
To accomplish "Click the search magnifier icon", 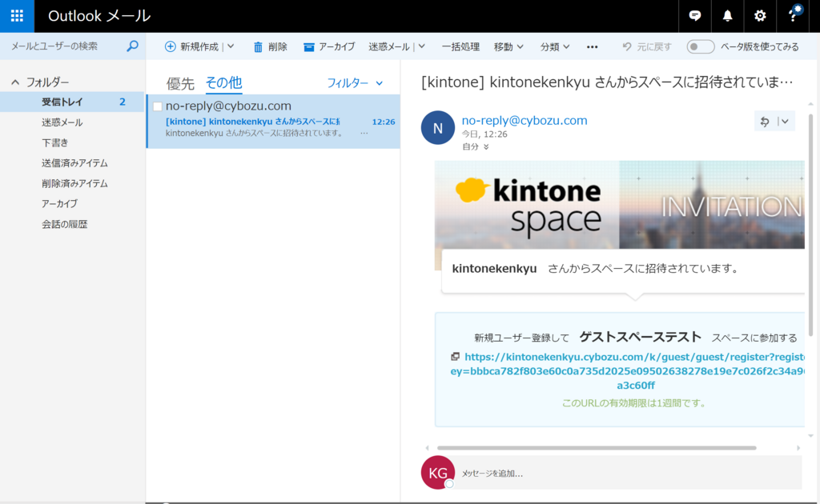I will pyautogui.click(x=132, y=46).
